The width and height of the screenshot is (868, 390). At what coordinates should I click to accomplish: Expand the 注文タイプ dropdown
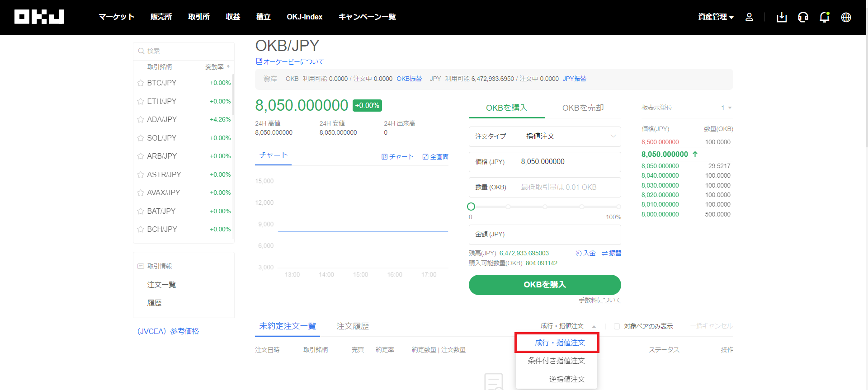(545, 136)
